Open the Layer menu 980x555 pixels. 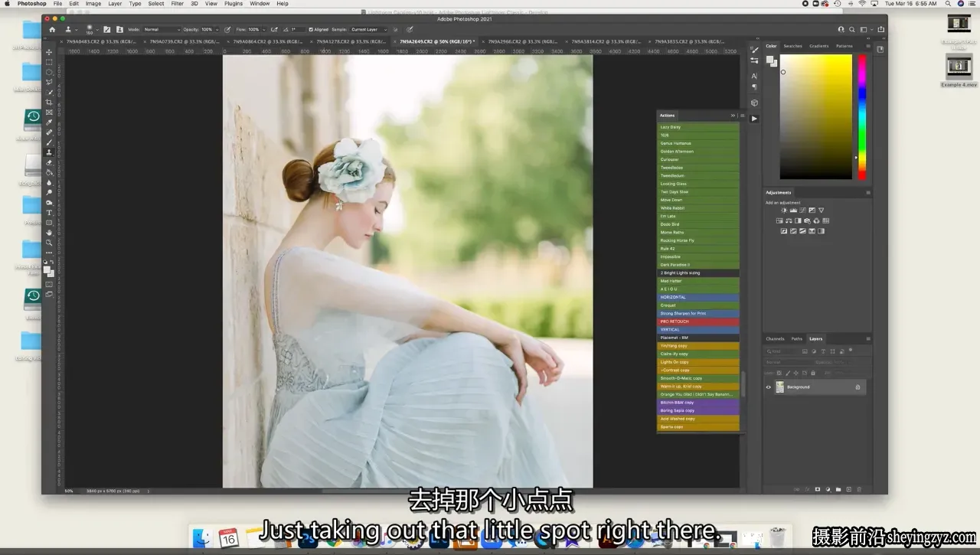tap(115, 4)
